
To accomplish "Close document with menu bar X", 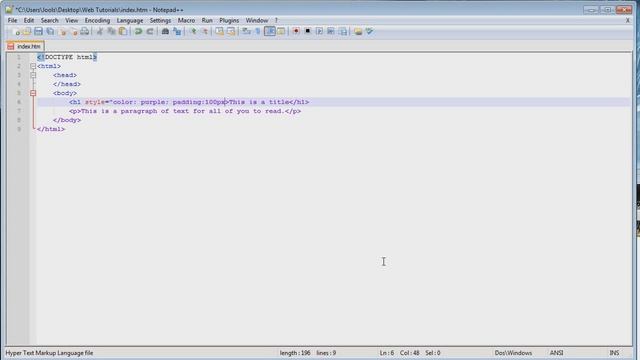I will click(x=628, y=20).
